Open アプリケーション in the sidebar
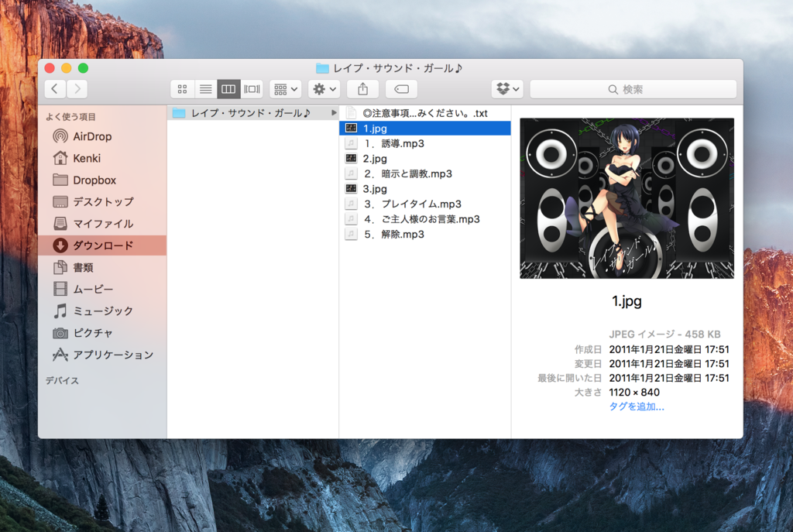Screen dimensions: 793x532 tap(101, 355)
